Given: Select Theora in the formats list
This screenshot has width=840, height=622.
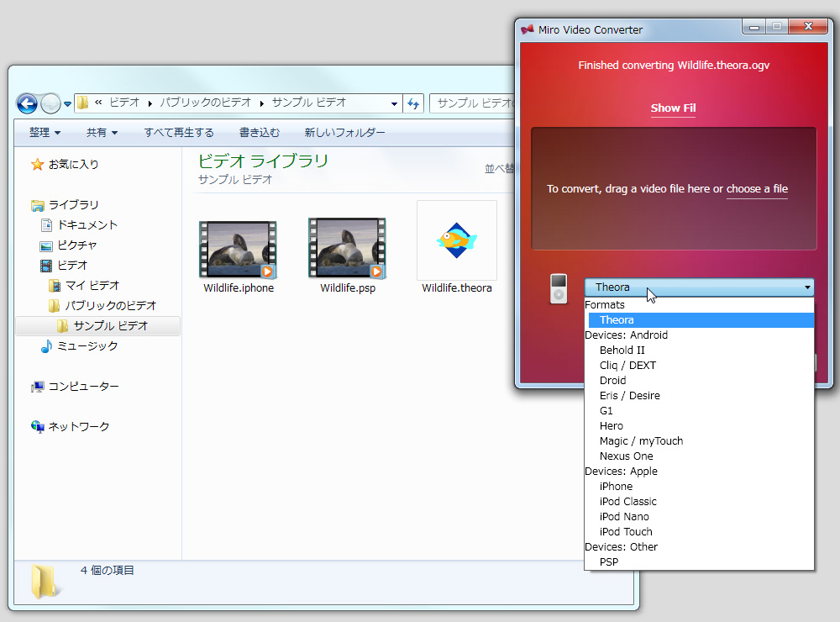Looking at the screenshot, I should click(701, 320).
